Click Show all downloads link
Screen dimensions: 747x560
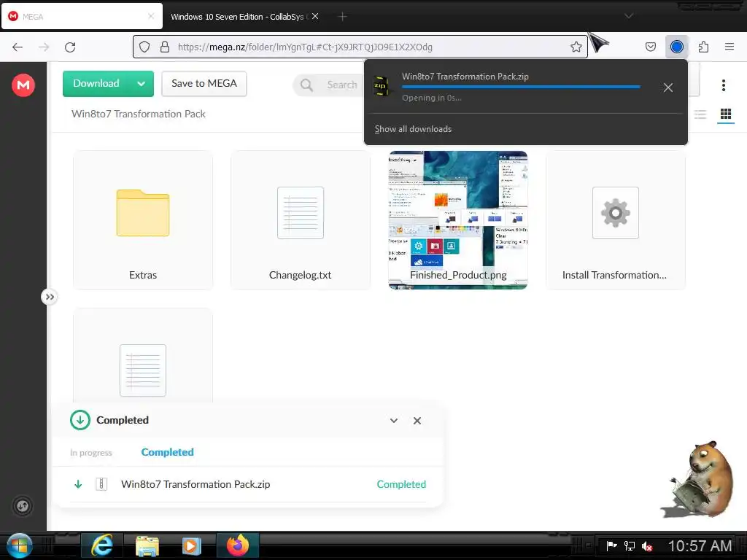pyautogui.click(x=413, y=129)
